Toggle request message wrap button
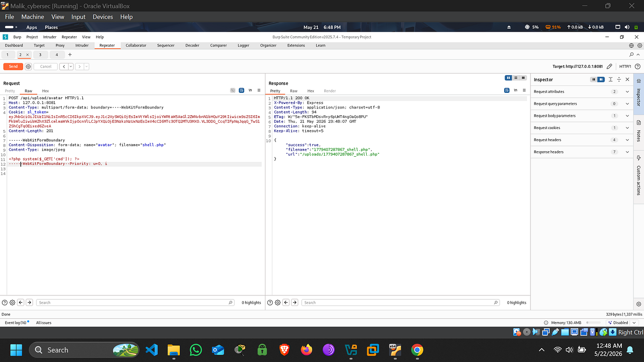This screenshot has width=644, height=362. pyautogui.click(x=241, y=90)
